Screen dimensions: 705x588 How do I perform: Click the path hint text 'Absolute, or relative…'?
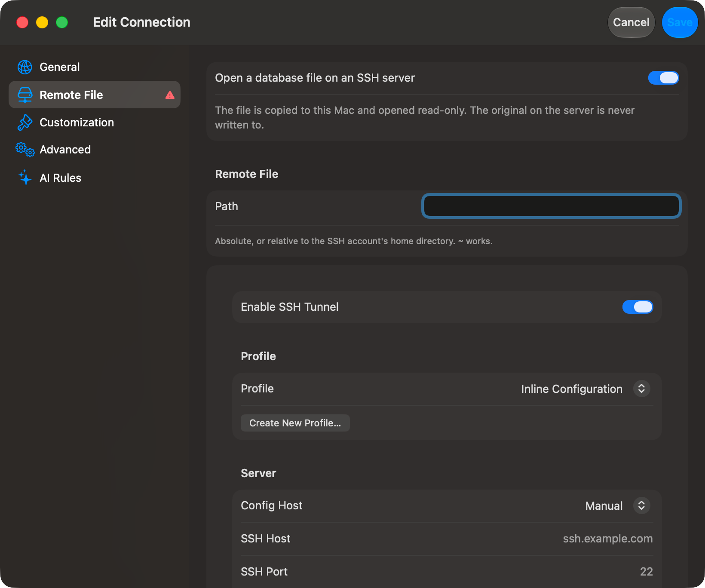coord(354,241)
